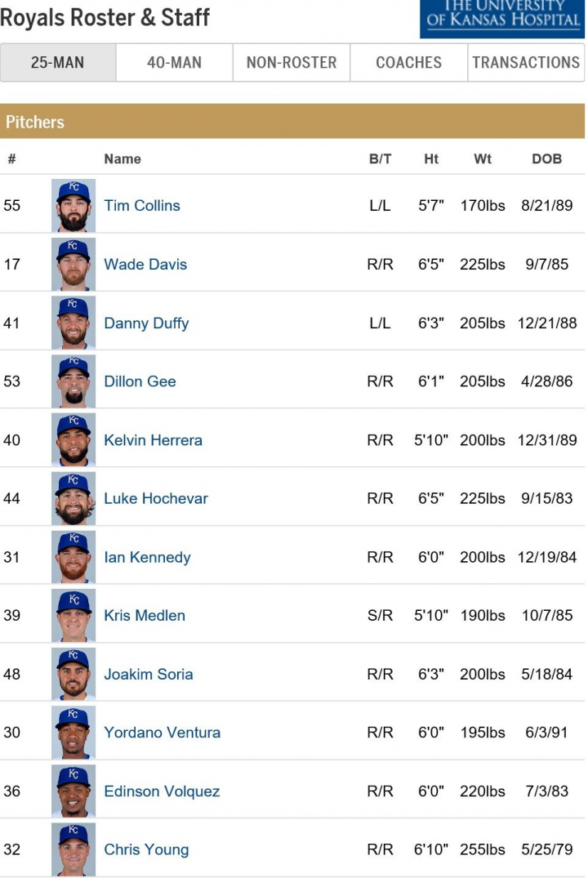Open Chris Young player headshot

[73, 849]
